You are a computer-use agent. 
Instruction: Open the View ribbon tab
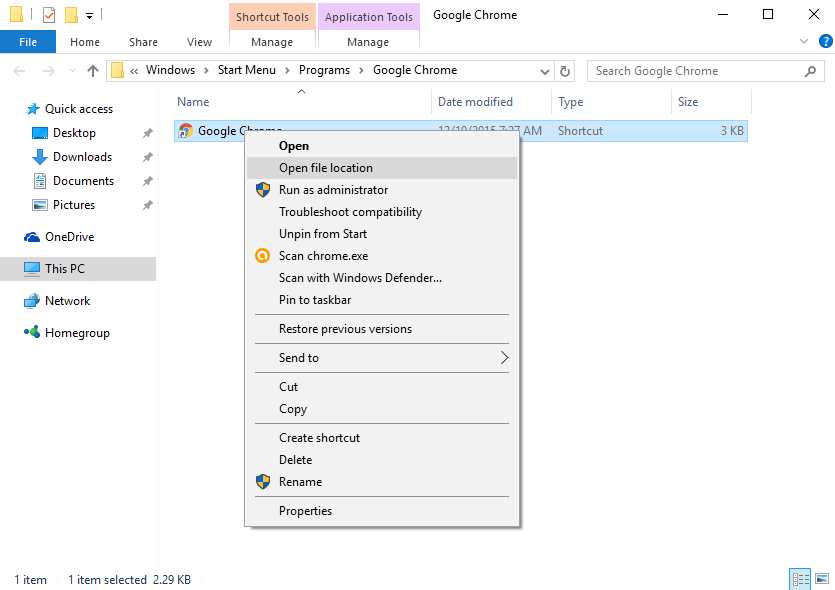pyautogui.click(x=199, y=42)
